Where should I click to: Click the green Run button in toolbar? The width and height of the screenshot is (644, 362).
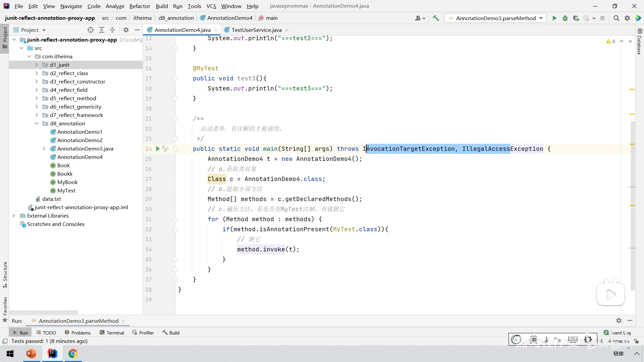click(554, 18)
